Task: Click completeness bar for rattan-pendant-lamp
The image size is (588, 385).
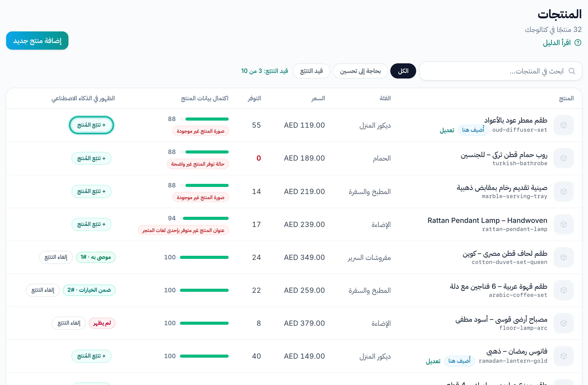Action: 204,218
